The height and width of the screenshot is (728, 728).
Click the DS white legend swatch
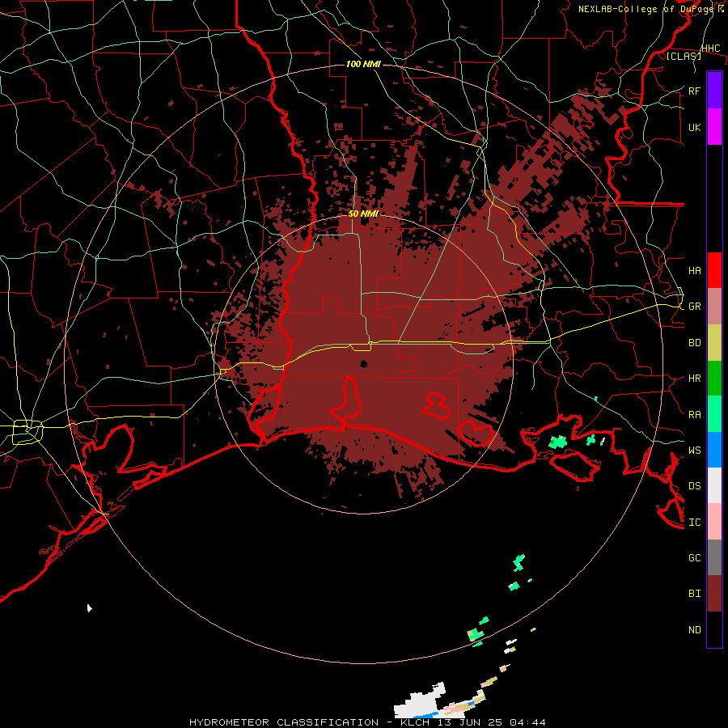(x=714, y=485)
